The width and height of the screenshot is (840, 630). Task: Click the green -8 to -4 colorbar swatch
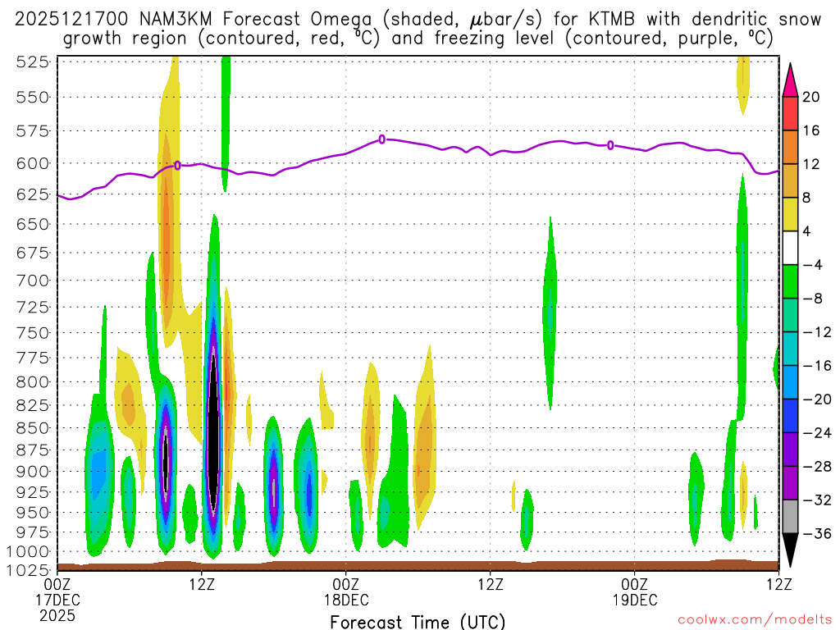point(790,282)
